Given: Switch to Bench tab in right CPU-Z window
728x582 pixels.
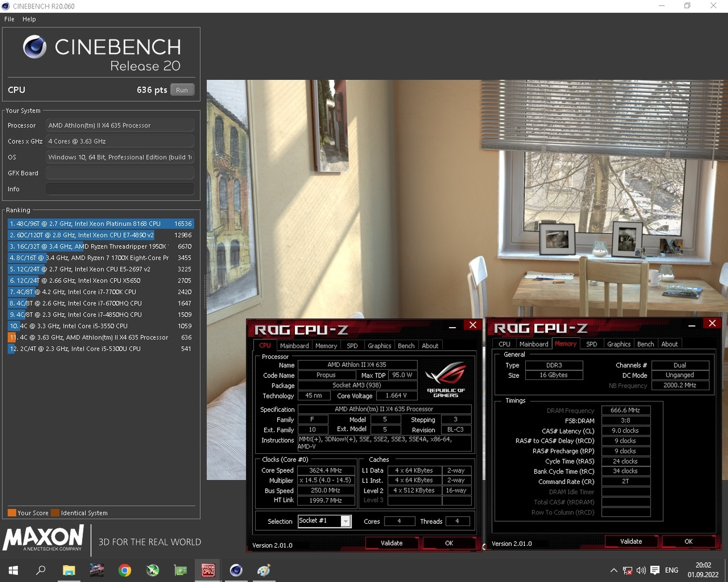Looking at the screenshot, I should [x=645, y=344].
